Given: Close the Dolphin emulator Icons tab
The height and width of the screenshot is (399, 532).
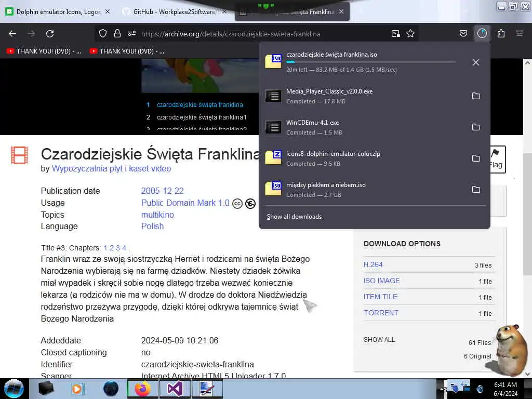Looking at the screenshot, I should click(x=108, y=11).
